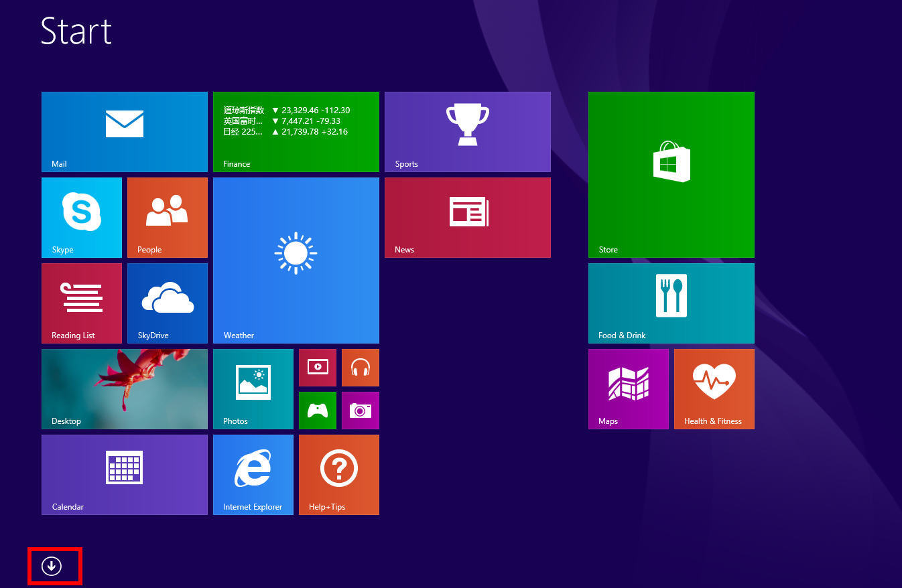
Task: Go to the Desktop tile
Action: pyautogui.click(x=125, y=389)
